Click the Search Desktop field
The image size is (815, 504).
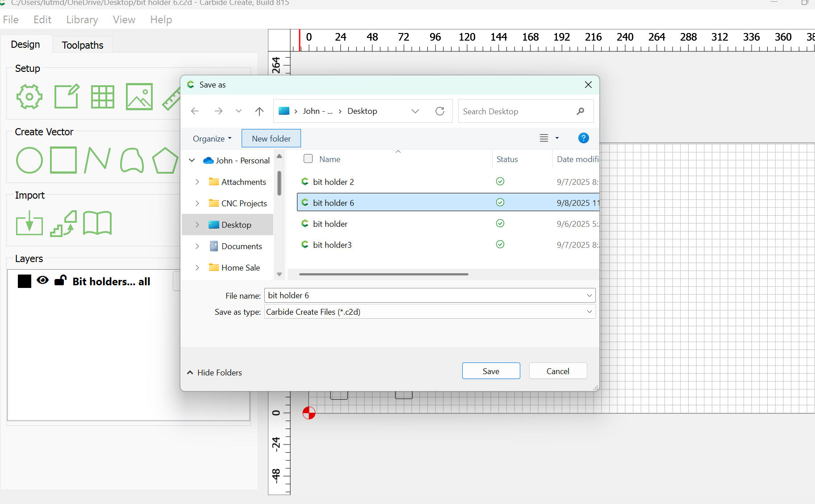[x=518, y=112]
